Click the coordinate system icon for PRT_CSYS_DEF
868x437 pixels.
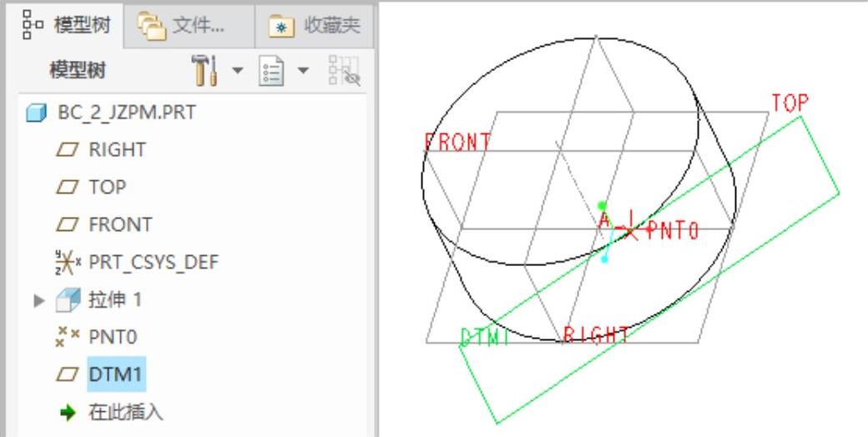click(68, 262)
